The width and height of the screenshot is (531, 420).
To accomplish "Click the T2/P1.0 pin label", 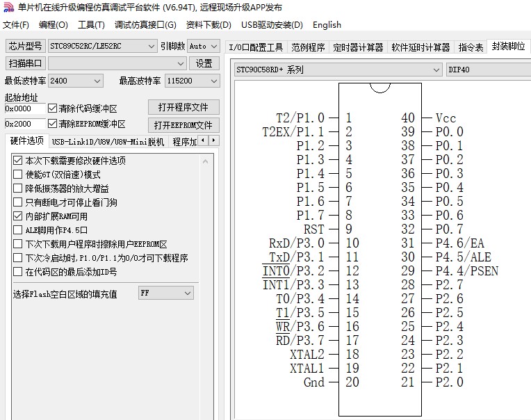I will [300, 118].
